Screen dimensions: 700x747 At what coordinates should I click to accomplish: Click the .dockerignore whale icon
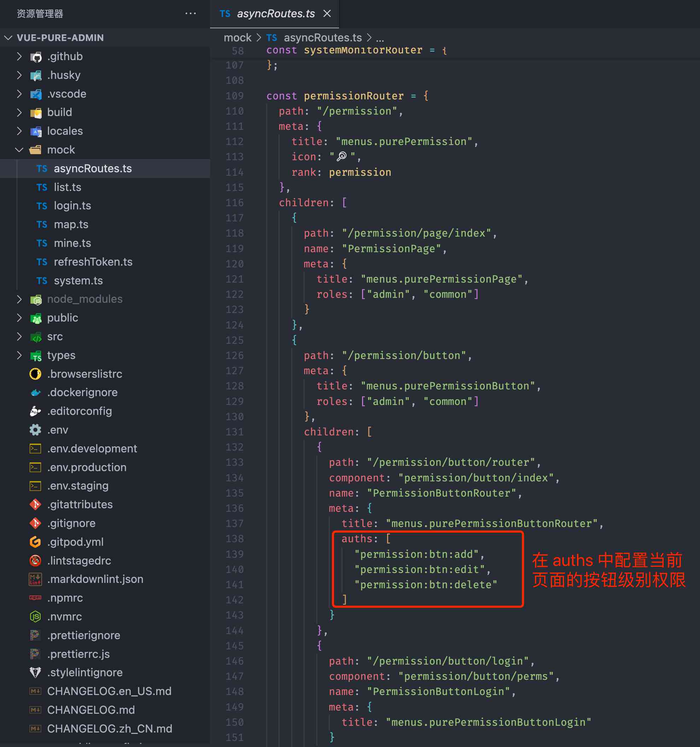[x=35, y=392]
